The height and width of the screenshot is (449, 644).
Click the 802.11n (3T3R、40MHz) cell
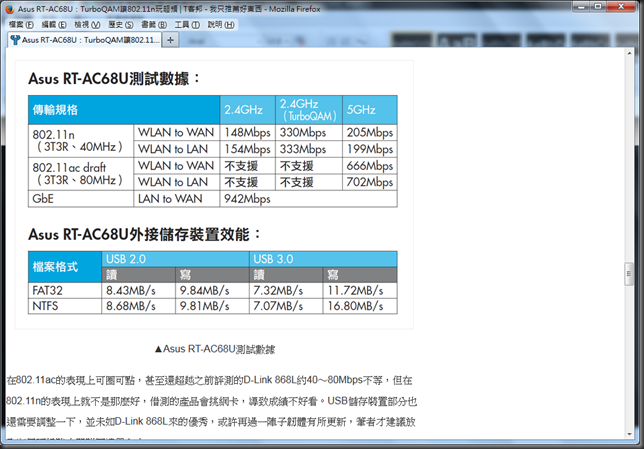pos(81,141)
